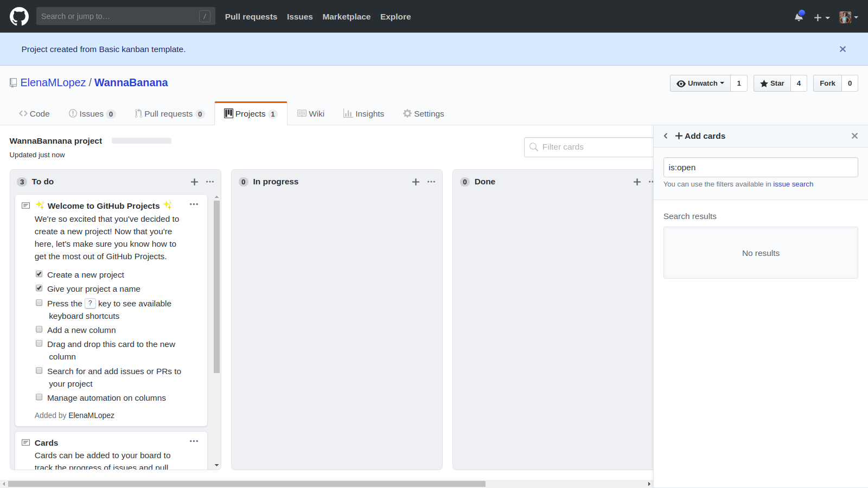Check the keyboard shortcuts task checkbox

pyautogui.click(x=39, y=303)
